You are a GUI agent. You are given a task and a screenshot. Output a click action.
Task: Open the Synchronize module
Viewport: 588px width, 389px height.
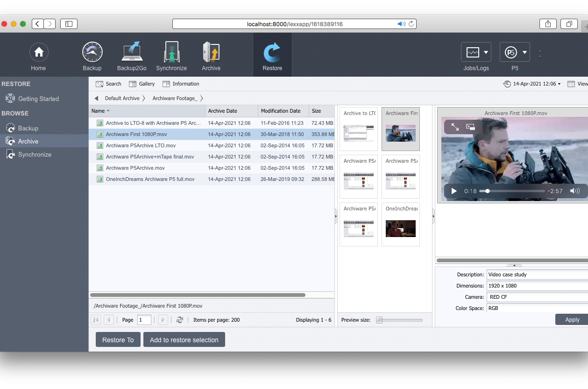[x=171, y=55]
